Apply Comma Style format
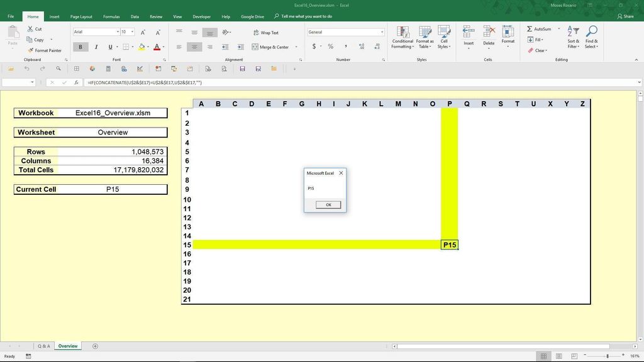Screen dimensions: 644x362 [346, 47]
